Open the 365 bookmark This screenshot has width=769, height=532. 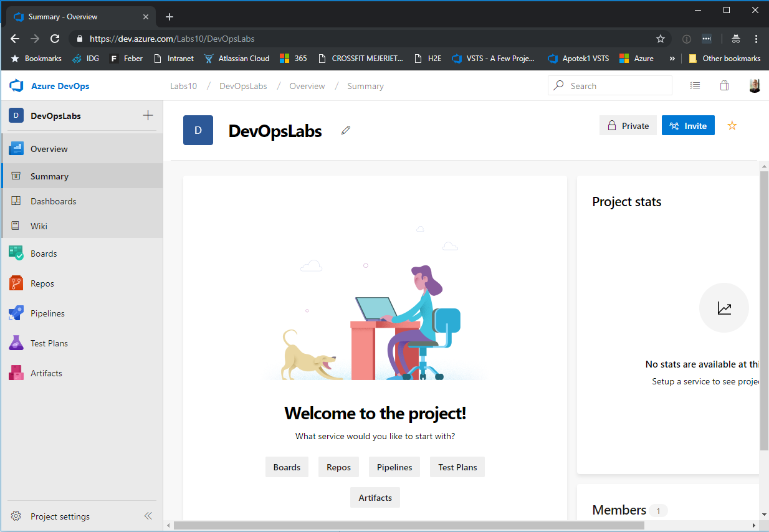294,59
